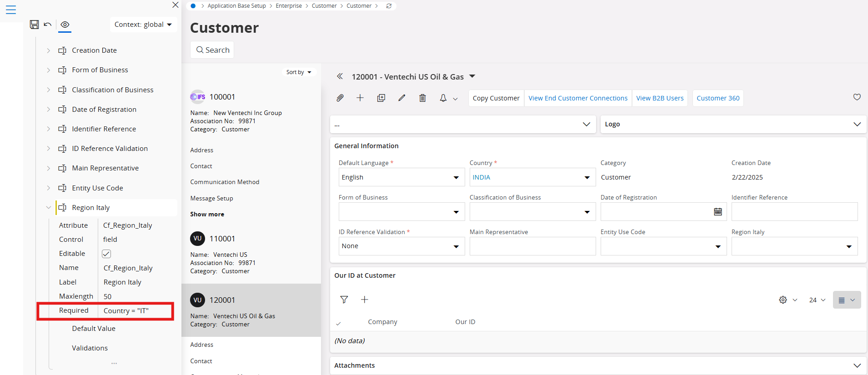
Task: Expand the Identifier Reference node
Action: click(x=48, y=129)
